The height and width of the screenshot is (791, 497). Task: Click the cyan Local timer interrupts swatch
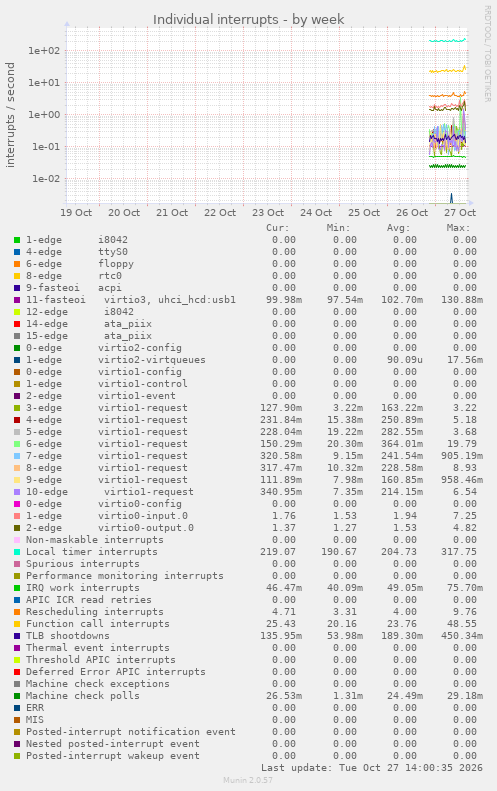tap(17, 552)
